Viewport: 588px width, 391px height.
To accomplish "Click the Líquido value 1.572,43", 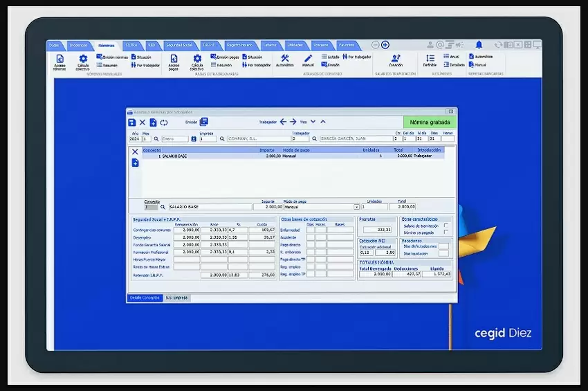I will point(437,274).
